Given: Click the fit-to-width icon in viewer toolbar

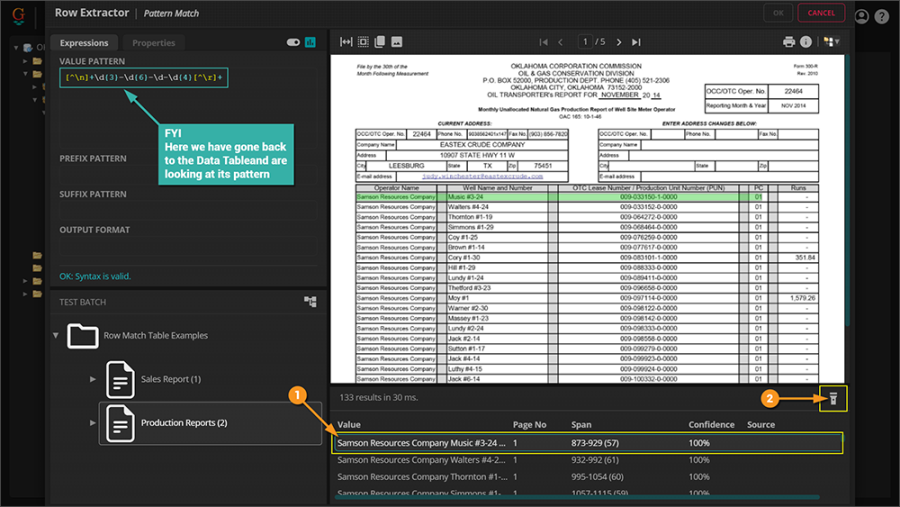Looking at the screenshot, I should pyautogui.click(x=346, y=42).
